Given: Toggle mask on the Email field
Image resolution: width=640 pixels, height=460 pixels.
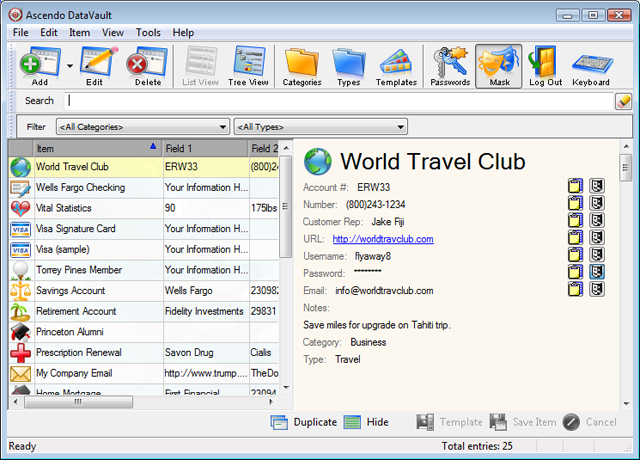Looking at the screenshot, I should tap(597, 289).
